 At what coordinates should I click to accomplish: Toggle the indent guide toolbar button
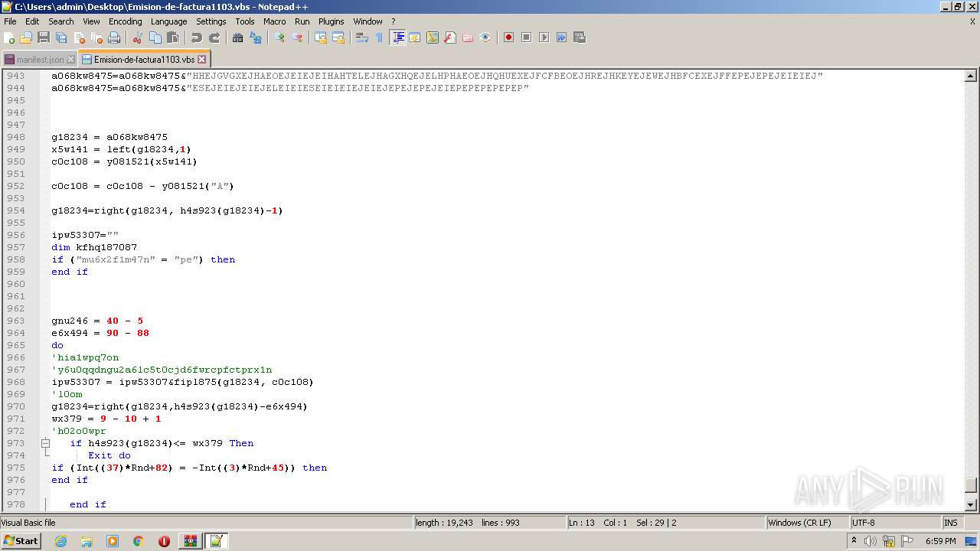tap(397, 37)
